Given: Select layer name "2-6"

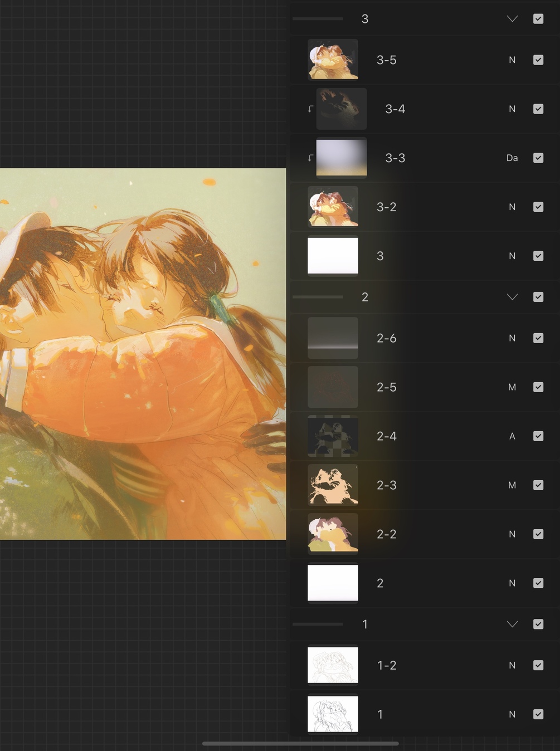Looking at the screenshot, I should 387,338.
